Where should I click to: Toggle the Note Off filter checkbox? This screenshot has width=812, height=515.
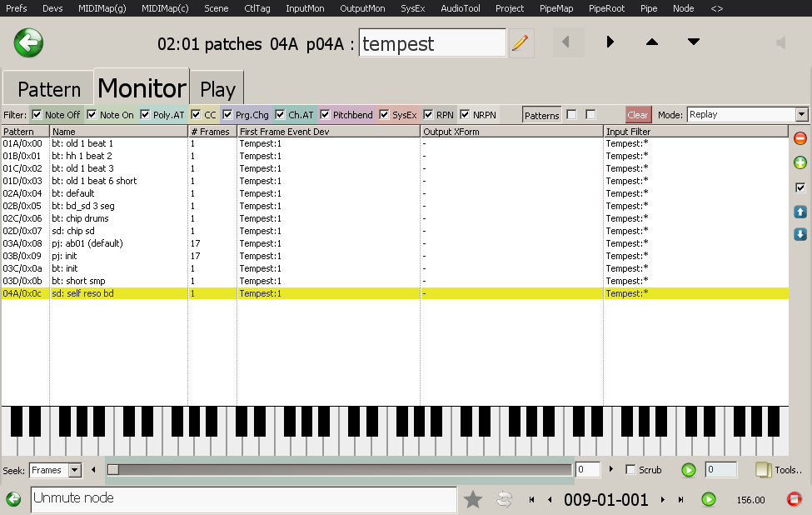point(37,114)
